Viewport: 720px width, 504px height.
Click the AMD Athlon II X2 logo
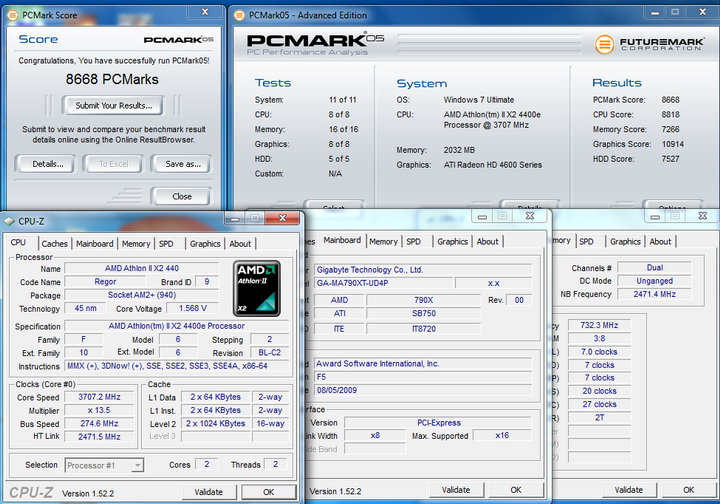pos(257,289)
